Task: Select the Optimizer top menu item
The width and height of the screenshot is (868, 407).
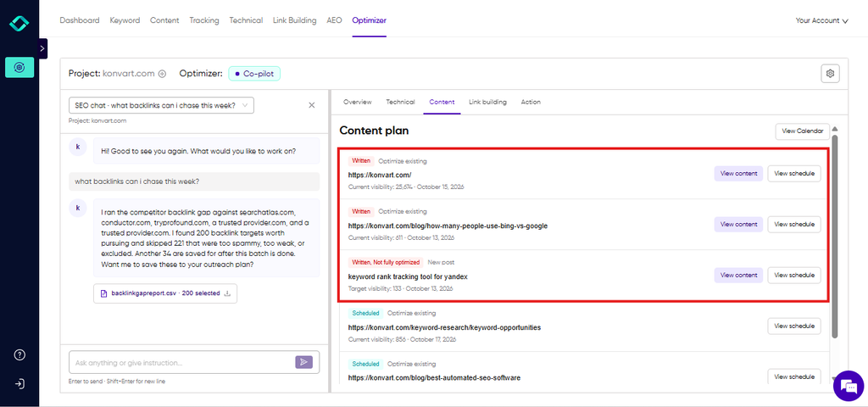Action: 370,20
